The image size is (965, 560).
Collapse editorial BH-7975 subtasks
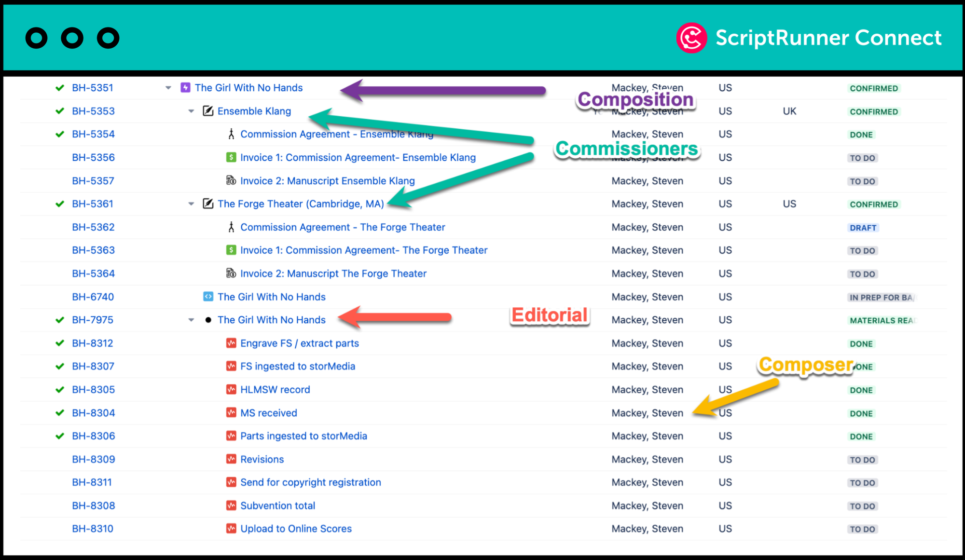coord(191,320)
